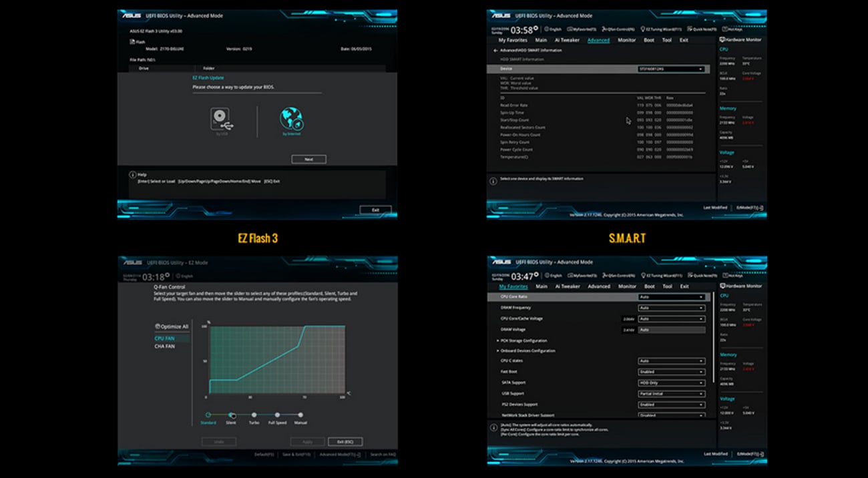Screen dimensions: 868x478
Task: Click English language globe in EZ Mode screen
Action: click(x=178, y=275)
